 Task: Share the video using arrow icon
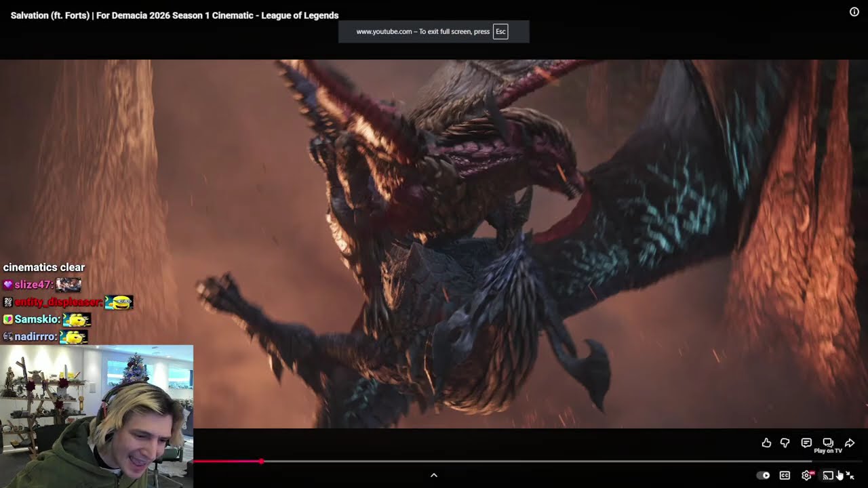click(x=850, y=443)
